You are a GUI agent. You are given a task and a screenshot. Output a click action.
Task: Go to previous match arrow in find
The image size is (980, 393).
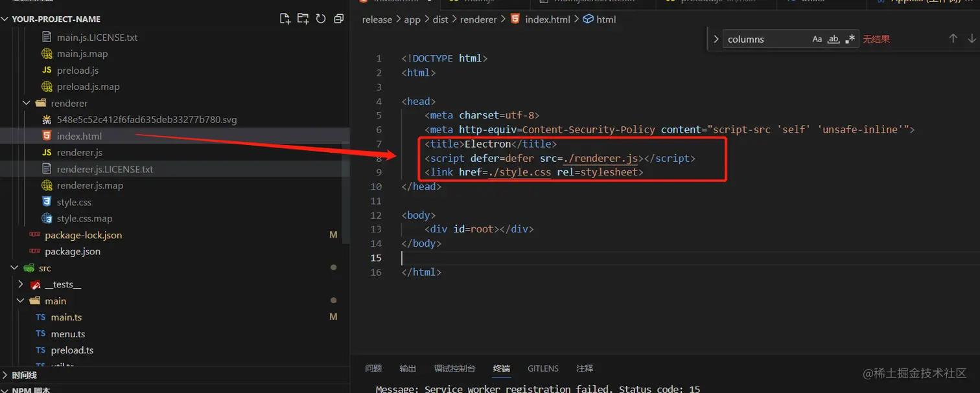point(953,39)
